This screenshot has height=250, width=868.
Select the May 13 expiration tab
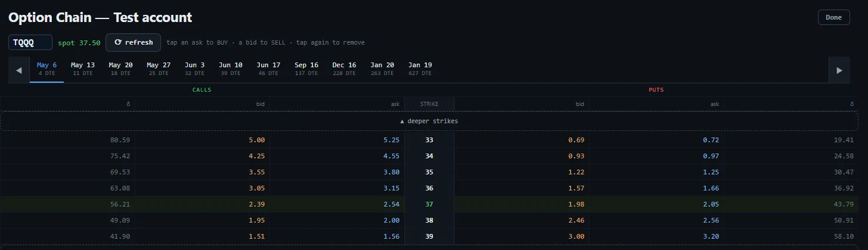[x=83, y=68]
